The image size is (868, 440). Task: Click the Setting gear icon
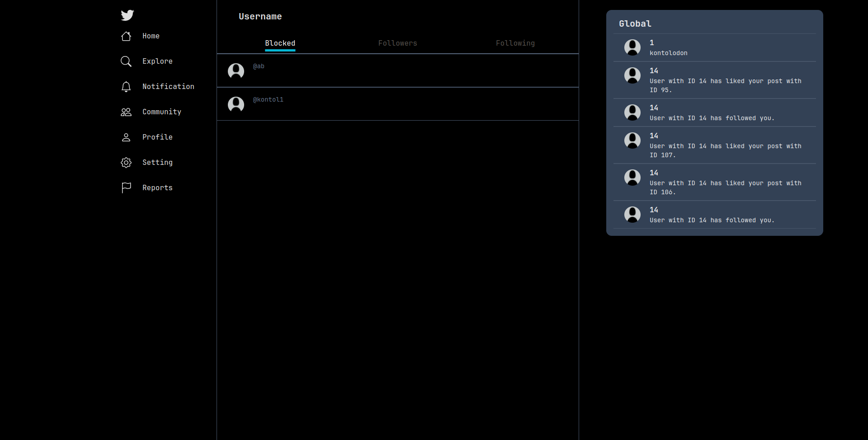click(x=126, y=163)
